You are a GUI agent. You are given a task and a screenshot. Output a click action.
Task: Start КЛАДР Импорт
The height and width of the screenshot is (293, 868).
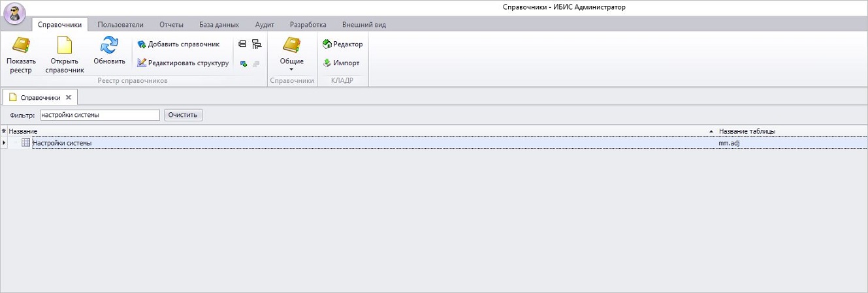(x=342, y=63)
